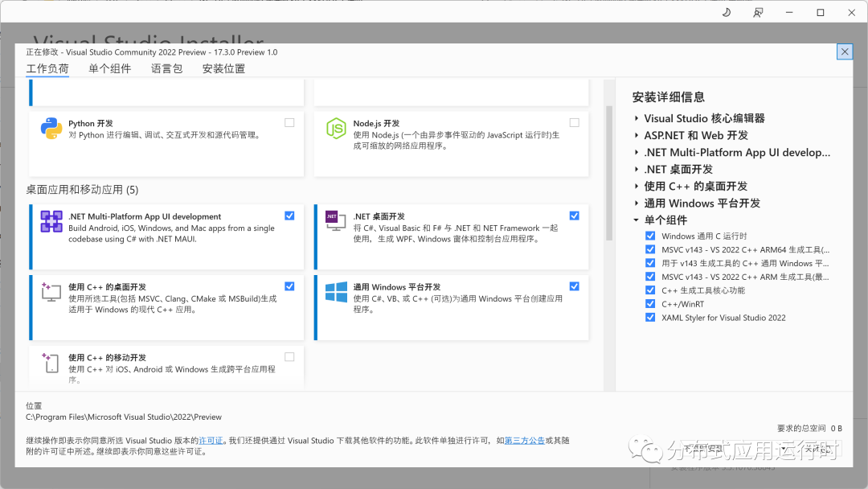Click the .NET 桌面开发 workload icon
The height and width of the screenshot is (489, 868).
(x=336, y=221)
